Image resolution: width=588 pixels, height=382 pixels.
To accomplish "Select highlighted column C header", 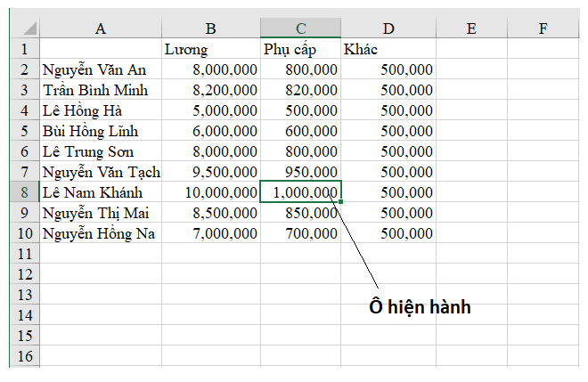I will click(301, 28).
